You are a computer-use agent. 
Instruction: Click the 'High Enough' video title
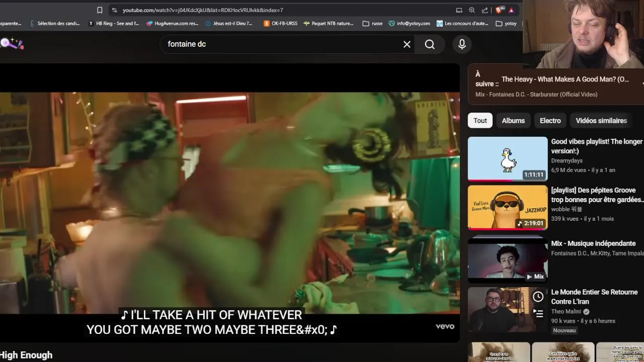click(26, 355)
